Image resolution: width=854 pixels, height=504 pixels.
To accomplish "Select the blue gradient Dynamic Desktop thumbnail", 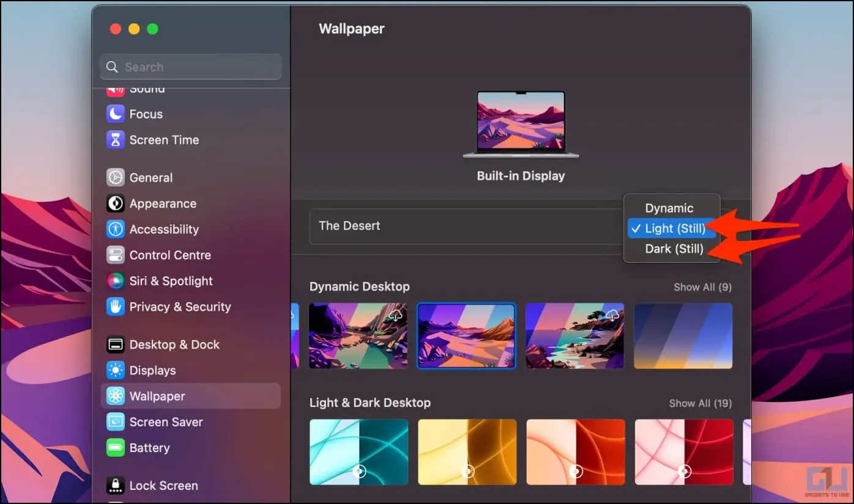I will (683, 336).
